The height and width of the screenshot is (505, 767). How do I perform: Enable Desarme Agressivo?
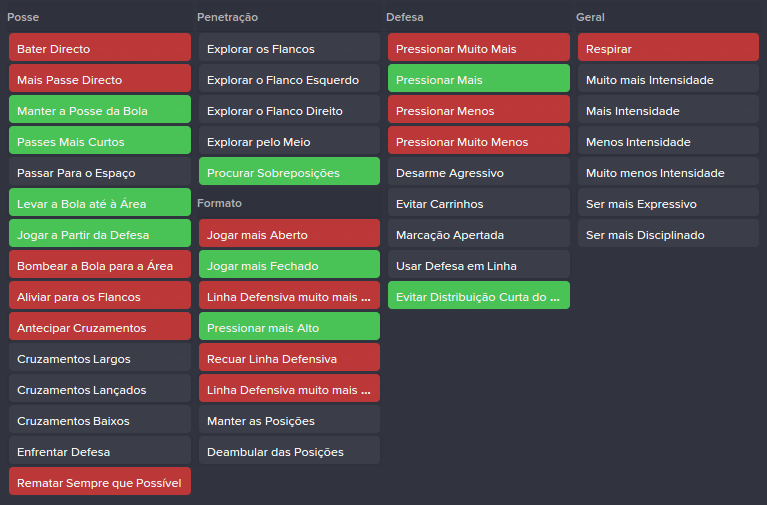(479, 172)
